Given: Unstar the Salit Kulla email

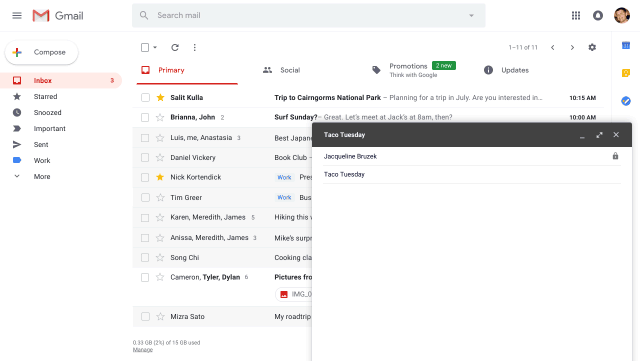Looking at the screenshot, I should (160, 97).
